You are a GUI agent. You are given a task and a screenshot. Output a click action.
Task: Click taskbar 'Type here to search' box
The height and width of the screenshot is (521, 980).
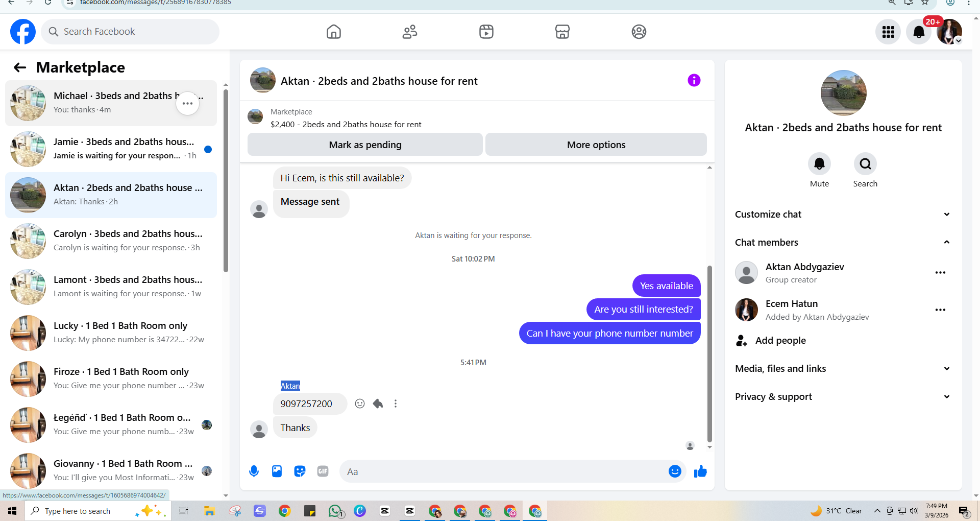98,511
